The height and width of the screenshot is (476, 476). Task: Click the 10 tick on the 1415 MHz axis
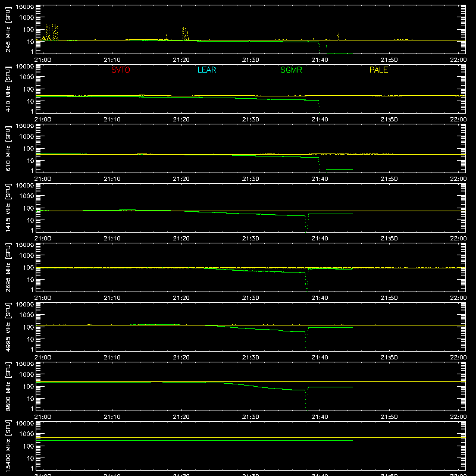[30, 220]
